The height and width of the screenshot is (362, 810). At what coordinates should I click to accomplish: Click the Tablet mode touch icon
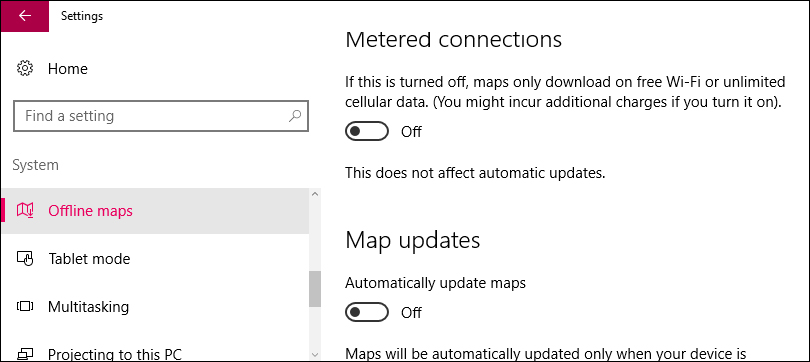click(25, 258)
